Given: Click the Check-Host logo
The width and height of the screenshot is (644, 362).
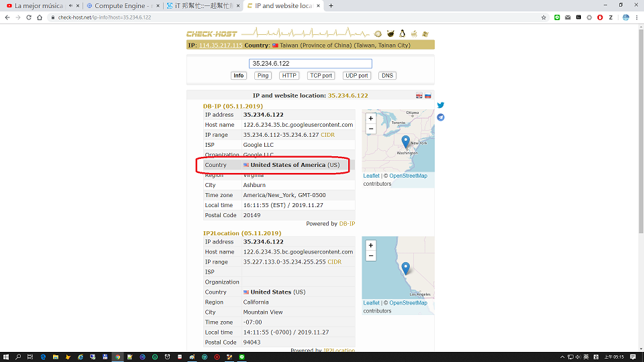Looking at the screenshot, I should [212, 34].
